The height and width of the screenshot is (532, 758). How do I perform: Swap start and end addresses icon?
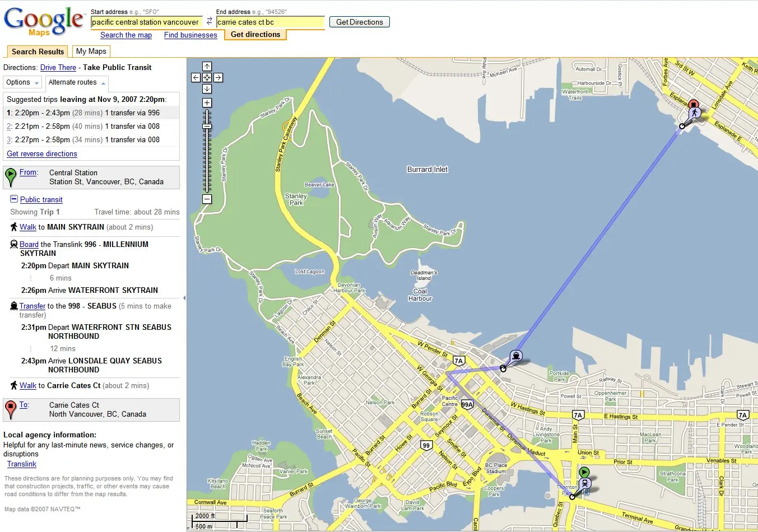210,21
